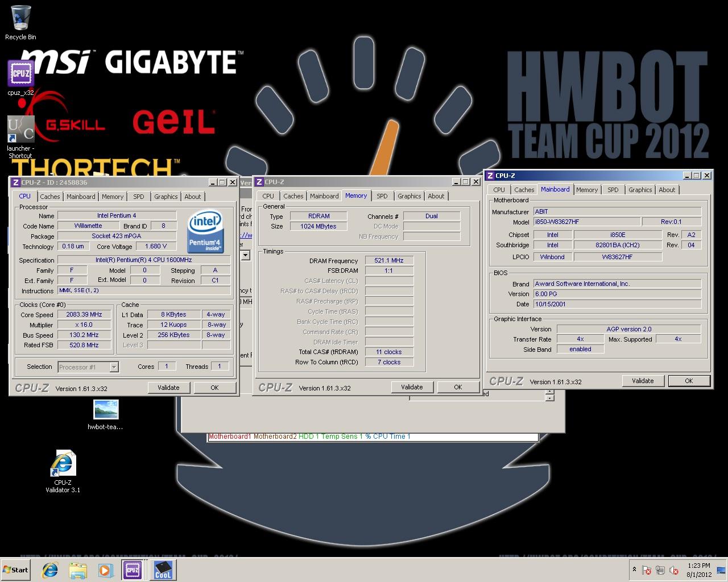Click the 1024 MBytes size field
The width and height of the screenshot is (728, 582).
(x=318, y=226)
